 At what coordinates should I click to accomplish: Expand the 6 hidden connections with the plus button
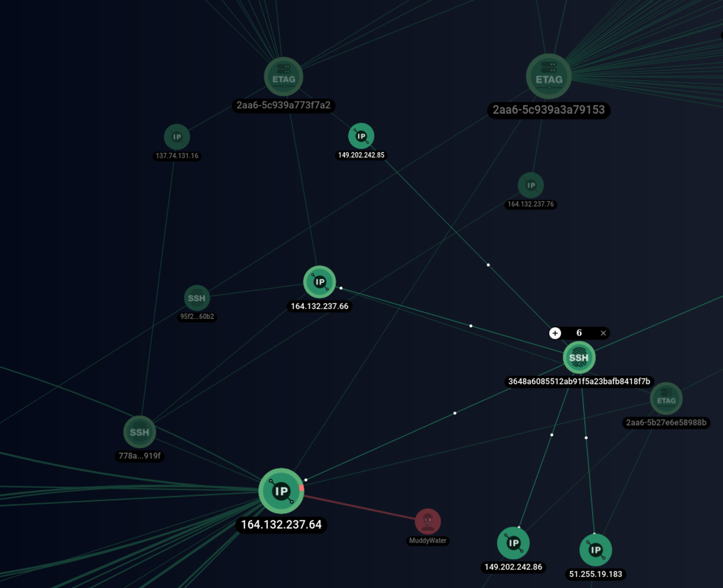click(555, 333)
